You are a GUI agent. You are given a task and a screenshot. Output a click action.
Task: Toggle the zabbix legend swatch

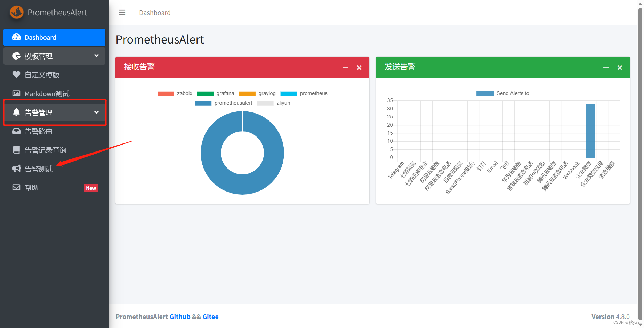pyautogui.click(x=166, y=93)
